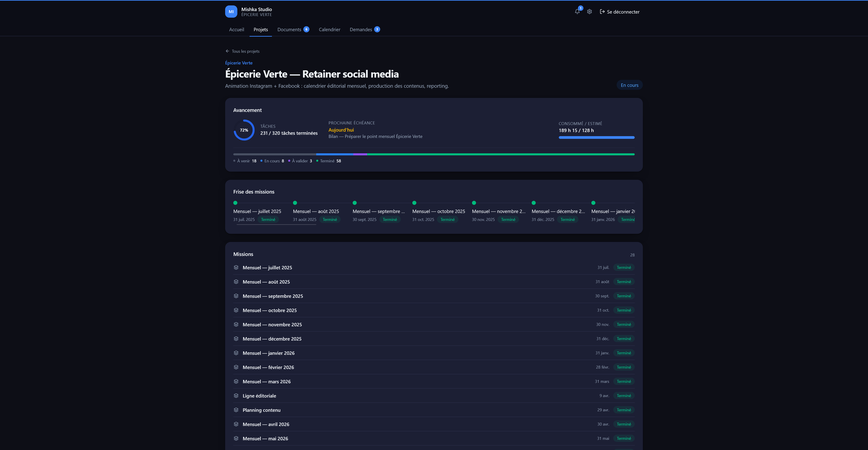Click the blue En cours segment of status bar
868x450 pixels.
click(x=335, y=154)
